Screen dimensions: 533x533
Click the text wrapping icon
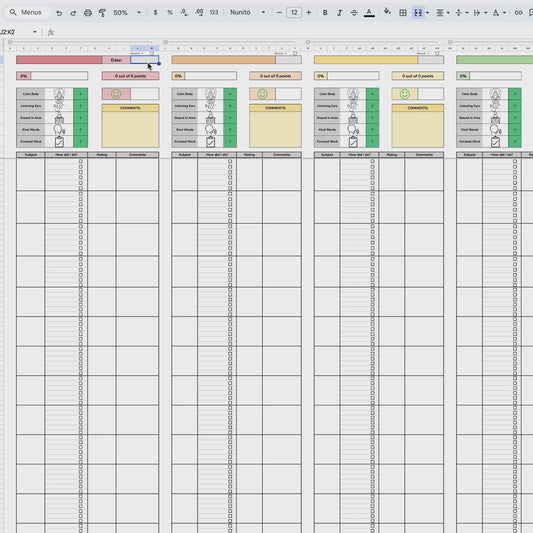(477, 13)
